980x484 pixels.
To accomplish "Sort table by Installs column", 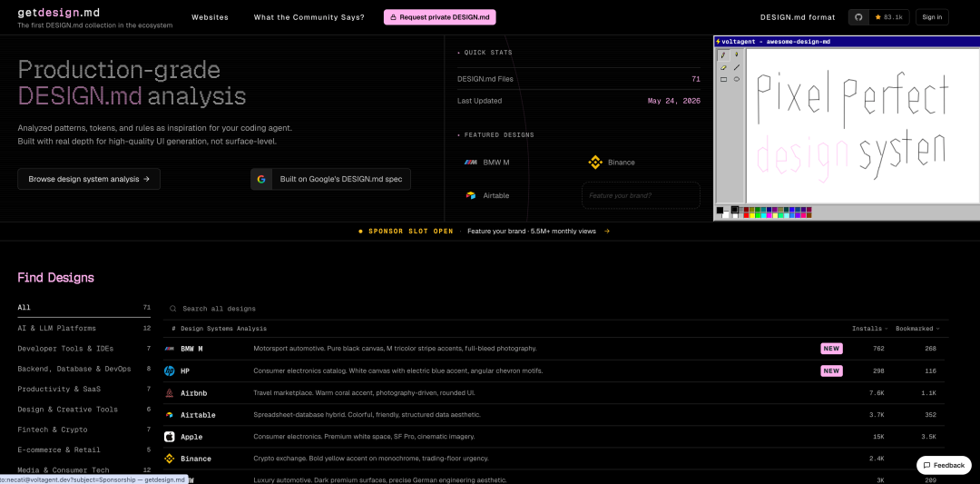I will click(x=870, y=329).
